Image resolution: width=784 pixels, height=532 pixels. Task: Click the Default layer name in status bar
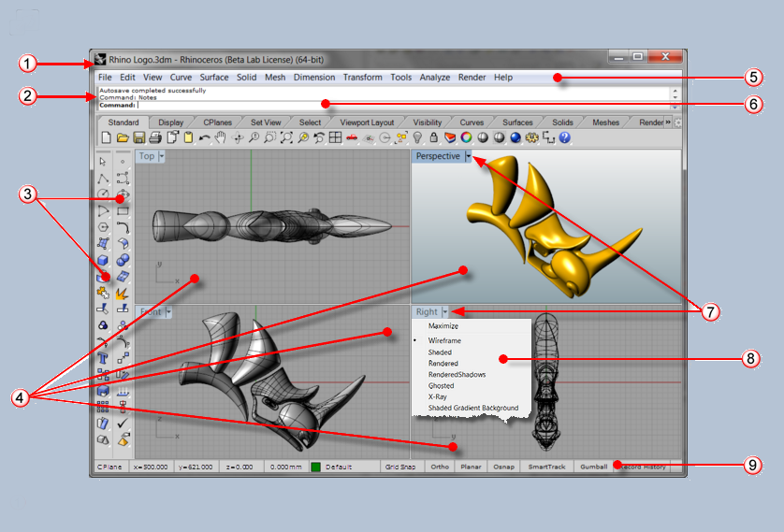click(339, 467)
